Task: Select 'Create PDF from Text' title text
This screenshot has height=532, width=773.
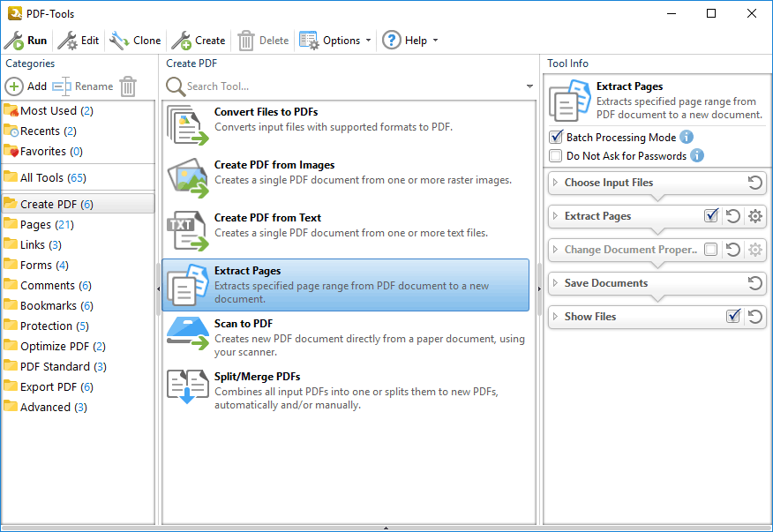Action: [267, 217]
